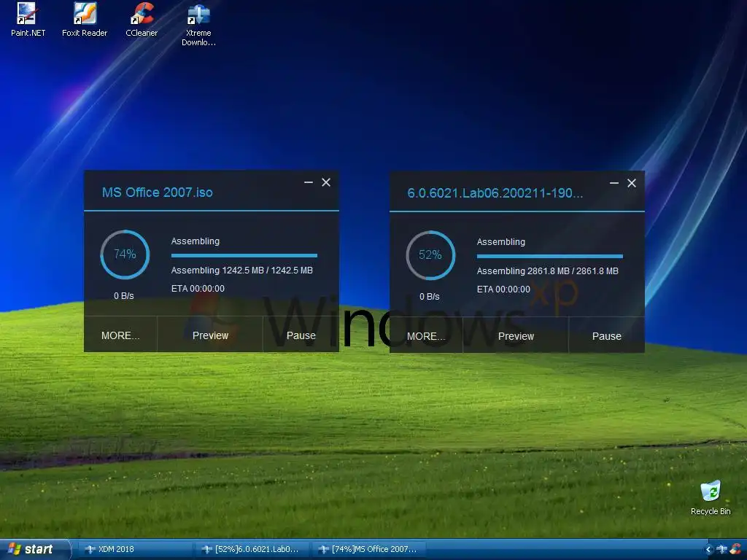747x560 pixels.
Task: Minimize the MS Office 2007.iso download window
Action: [309, 182]
